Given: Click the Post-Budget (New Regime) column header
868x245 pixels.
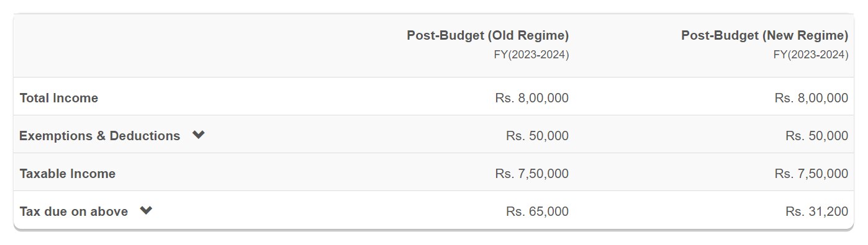Looking at the screenshot, I should click(764, 35).
